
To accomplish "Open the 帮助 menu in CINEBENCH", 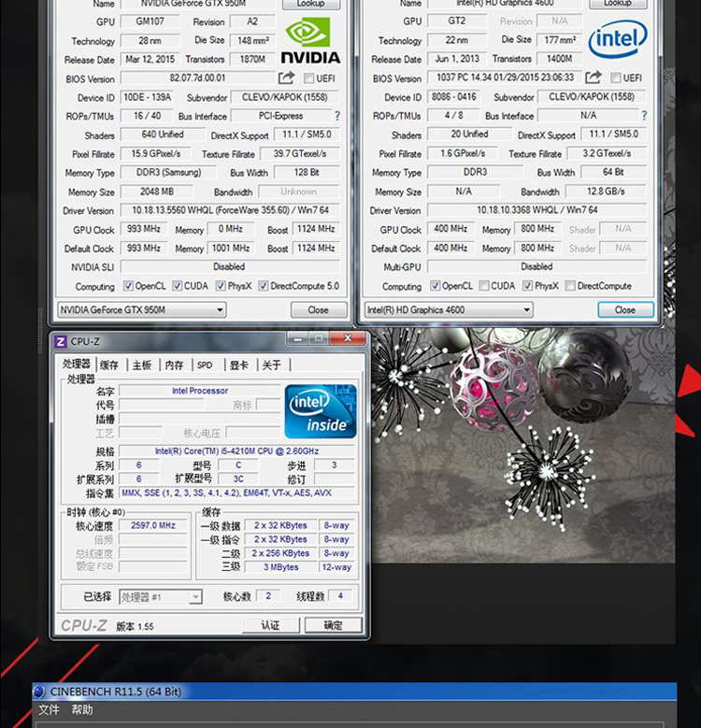I will click(81, 710).
